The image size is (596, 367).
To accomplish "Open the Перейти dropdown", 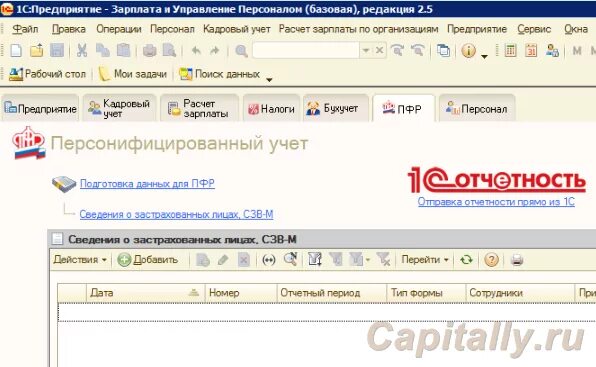I will coord(425,260).
